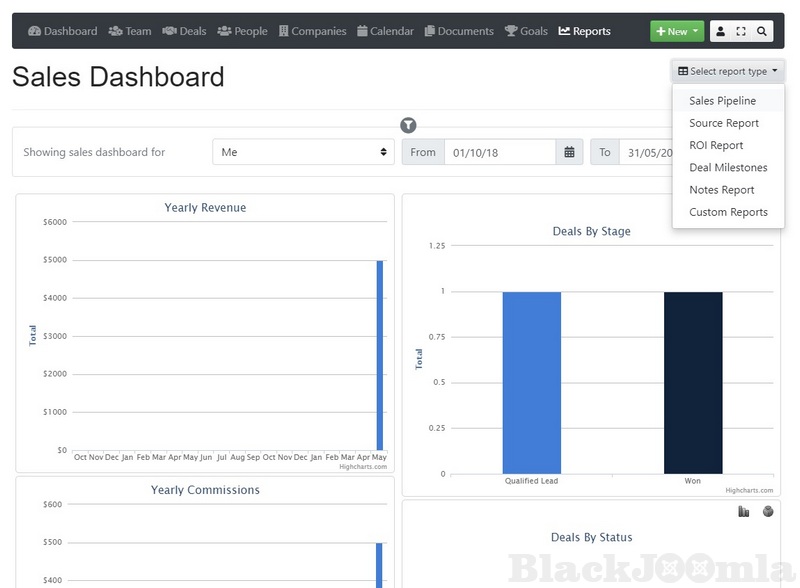The width and height of the screenshot is (800, 588).
Task: Go to the Team section
Action: click(130, 31)
